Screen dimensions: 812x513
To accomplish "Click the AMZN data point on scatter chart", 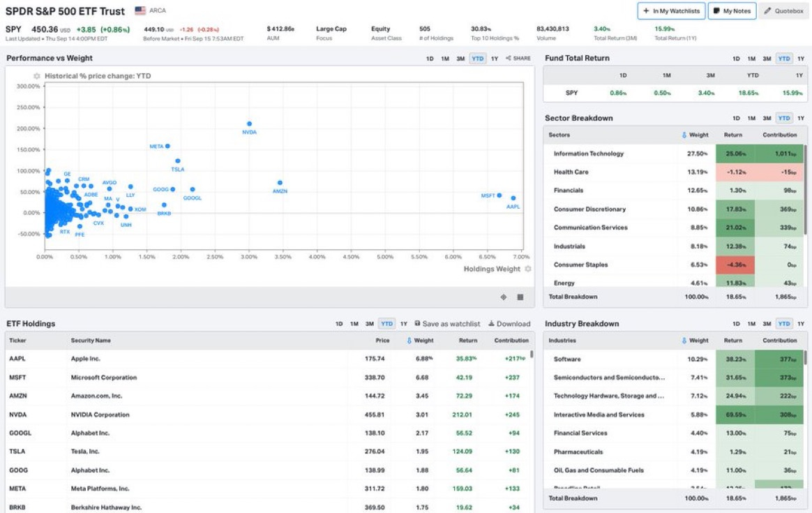I will [280, 183].
